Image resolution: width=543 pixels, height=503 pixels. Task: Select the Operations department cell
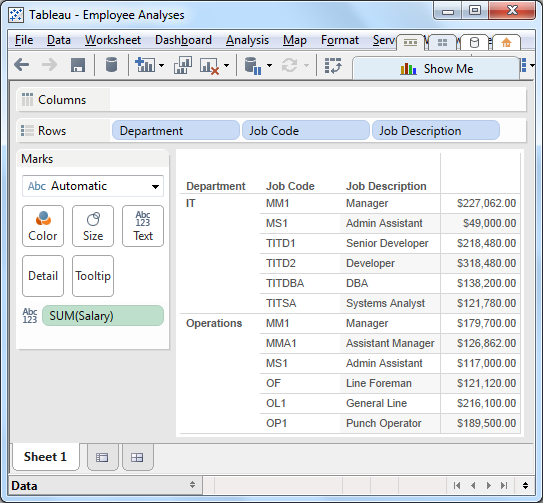214,323
